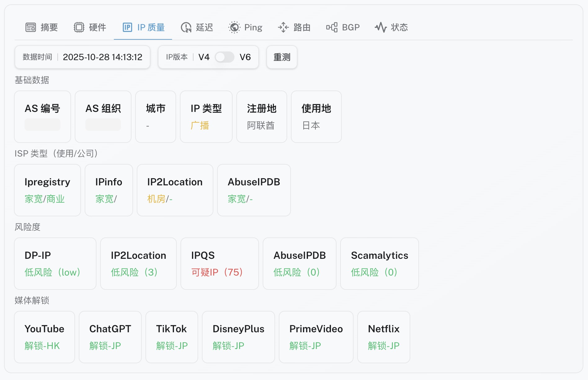Click the Status (状态) pulse icon
This screenshot has width=588, height=380.
pos(381,27)
